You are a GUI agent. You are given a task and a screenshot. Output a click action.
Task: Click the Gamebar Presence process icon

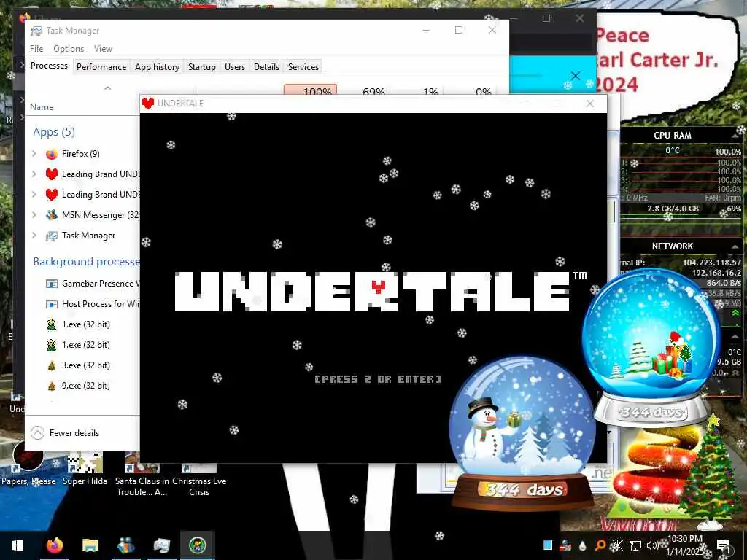coord(52,284)
